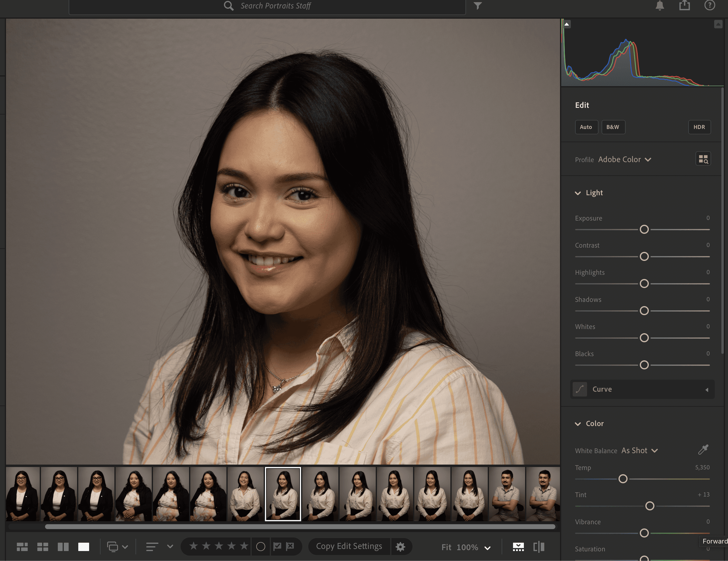This screenshot has height=561, width=728.
Task: Click the Auto edit button
Action: coord(586,127)
